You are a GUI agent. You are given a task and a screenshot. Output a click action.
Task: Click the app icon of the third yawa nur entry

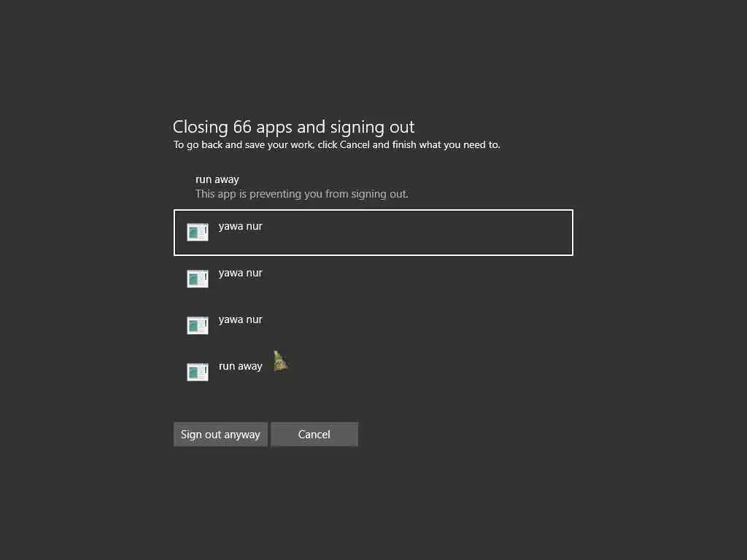click(198, 325)
